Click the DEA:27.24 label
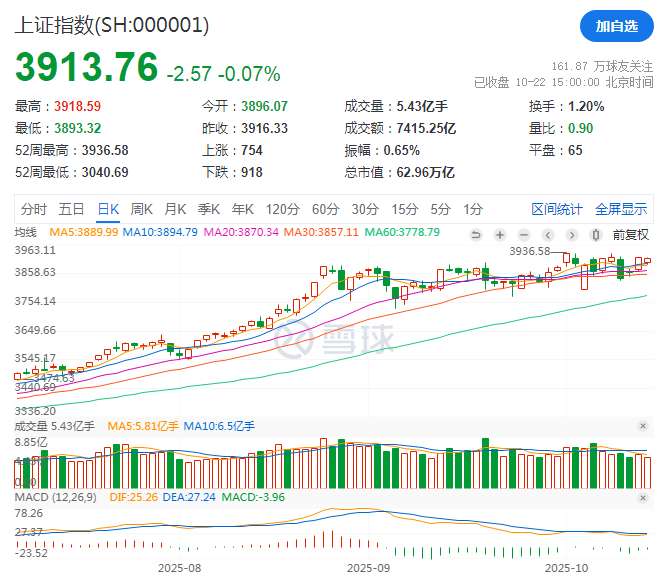The height and width of the screenshot is (579, 665). tap(189, 498)
